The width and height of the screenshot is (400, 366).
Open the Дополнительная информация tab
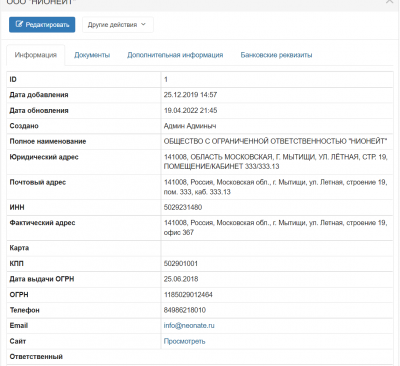(175, 55)
